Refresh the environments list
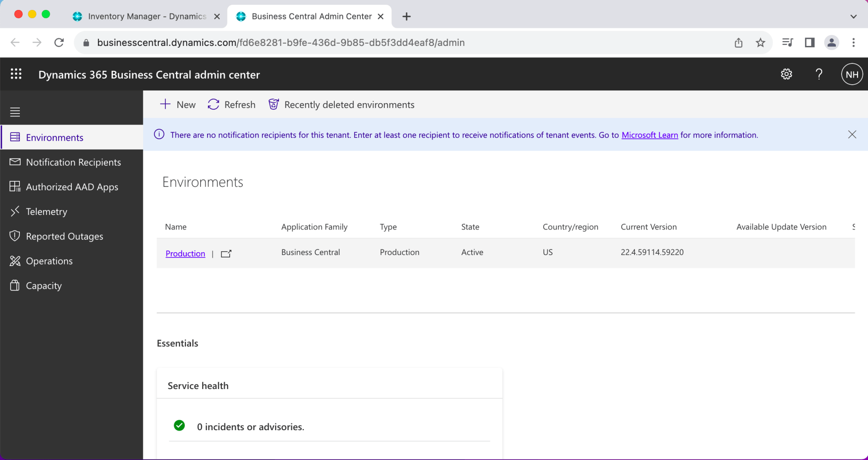The height and width of the screenshot is (460, 868). pyautogui.click(x=232, y=105)
